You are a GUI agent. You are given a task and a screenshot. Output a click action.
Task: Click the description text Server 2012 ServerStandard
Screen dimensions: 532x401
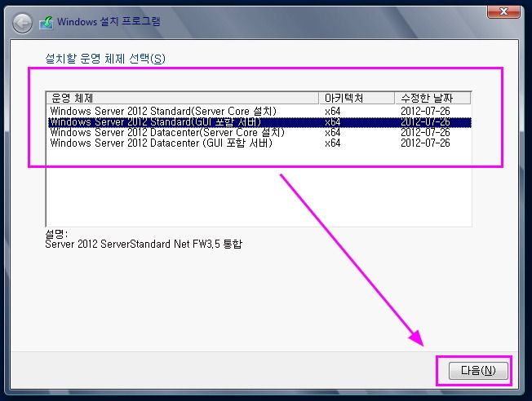point(144,244)
